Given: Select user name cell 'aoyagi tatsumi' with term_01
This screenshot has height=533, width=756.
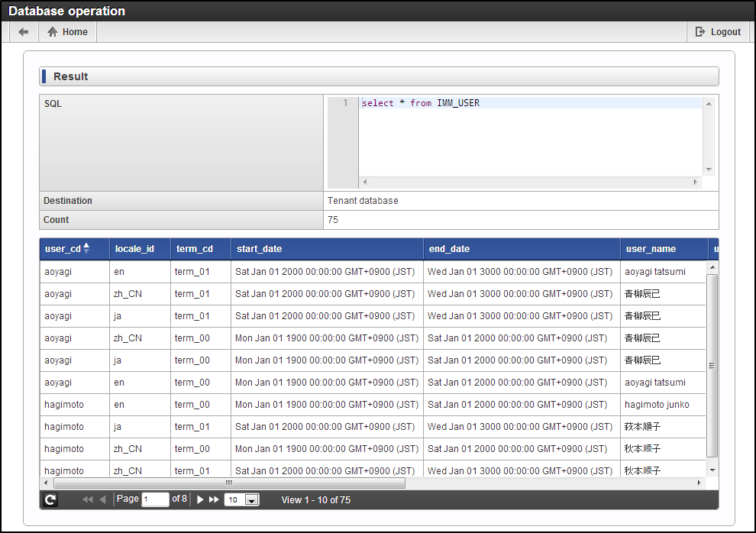Looking at the screenshot, I should point(664,272).
